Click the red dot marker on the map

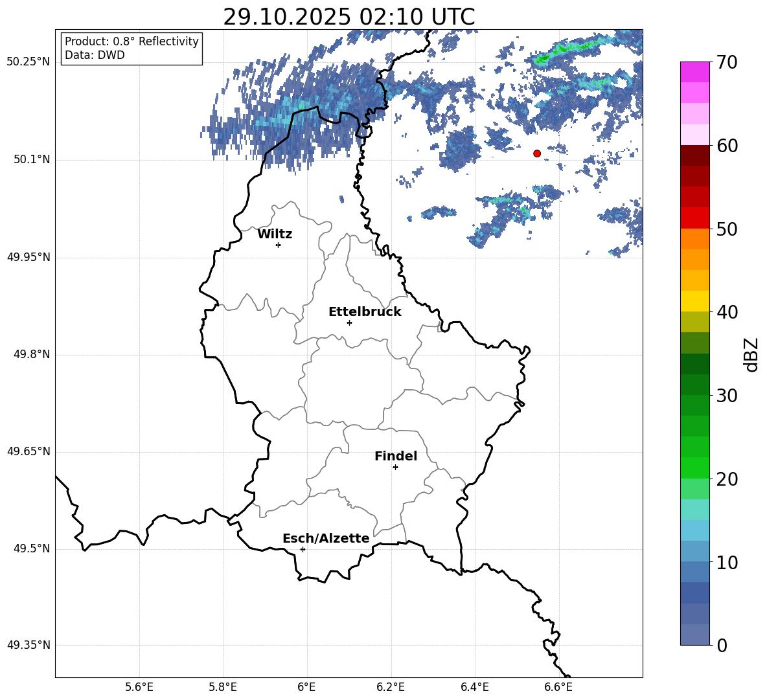pos(537,153)
